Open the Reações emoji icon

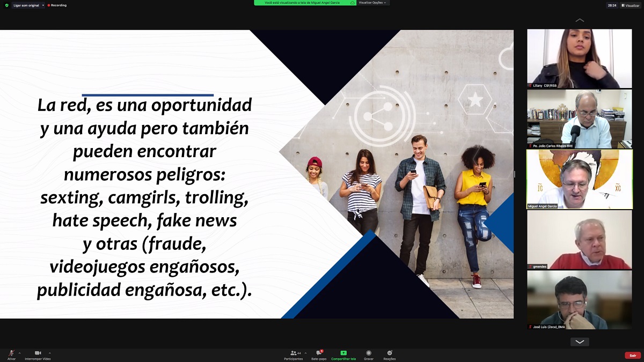(x=390, y=354)
